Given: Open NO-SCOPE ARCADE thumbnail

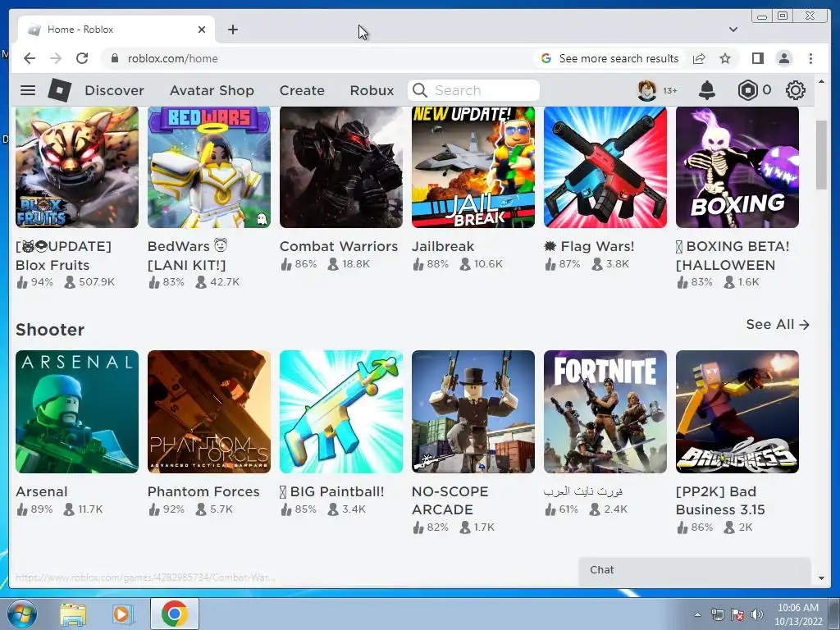Looking at the screenshot, I should 473,412.
